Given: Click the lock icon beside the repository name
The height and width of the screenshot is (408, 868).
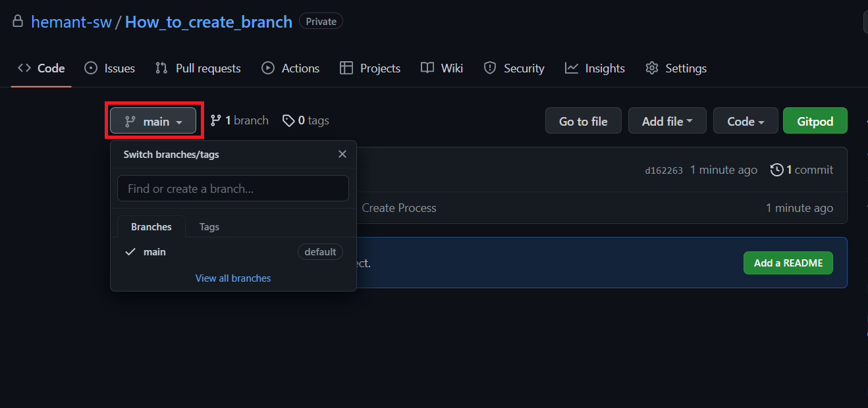Looking at the screenshot, I should pos(18,21).
